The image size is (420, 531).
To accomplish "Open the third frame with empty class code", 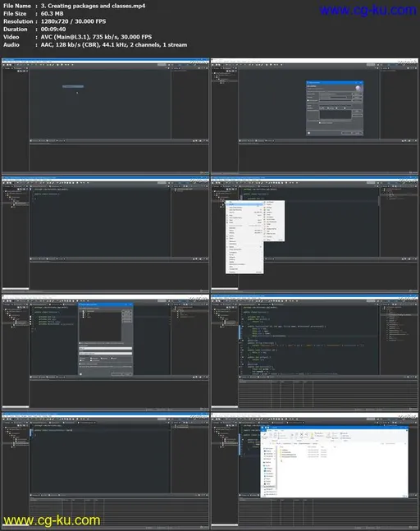I will click(105, 235).
